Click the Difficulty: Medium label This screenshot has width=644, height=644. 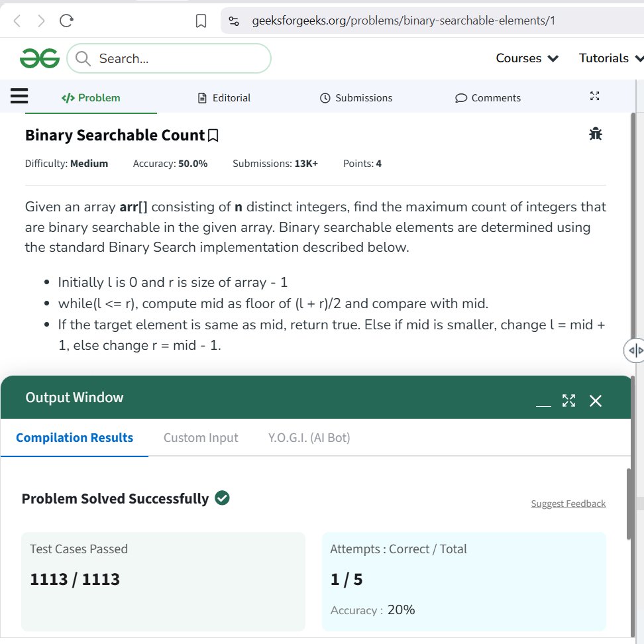click(x=66, y=164)
